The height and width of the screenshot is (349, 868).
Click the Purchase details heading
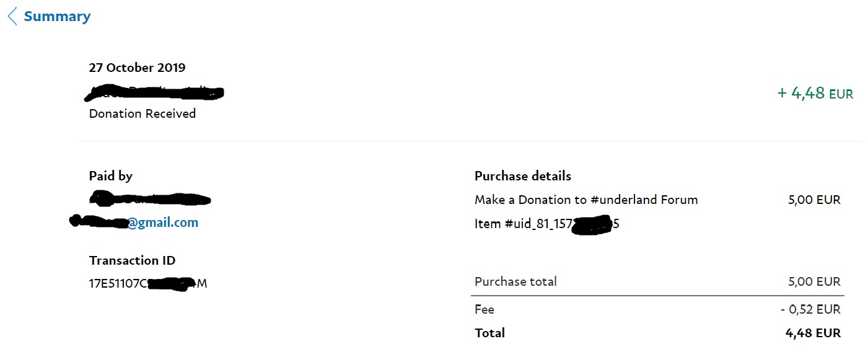tap(522, 176)
